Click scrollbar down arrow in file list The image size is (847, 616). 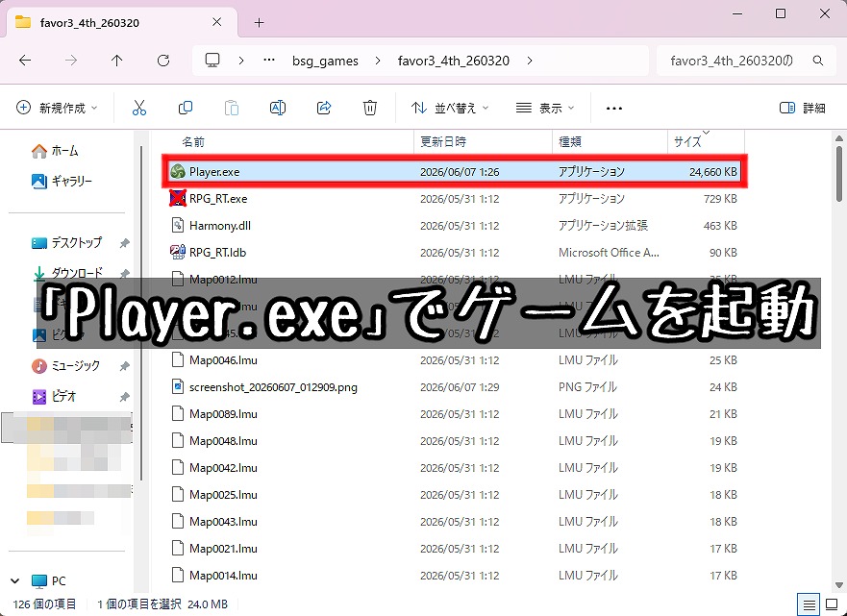click(x=838, y=585)
